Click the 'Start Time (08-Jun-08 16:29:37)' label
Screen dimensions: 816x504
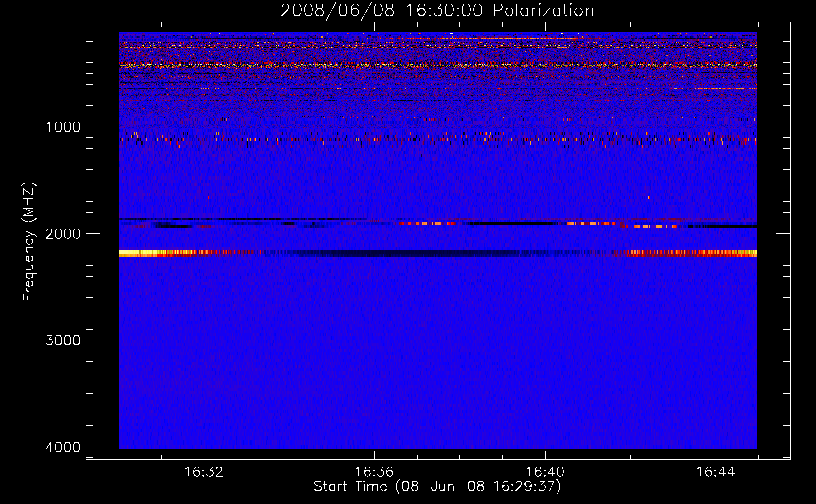point(437,487)
